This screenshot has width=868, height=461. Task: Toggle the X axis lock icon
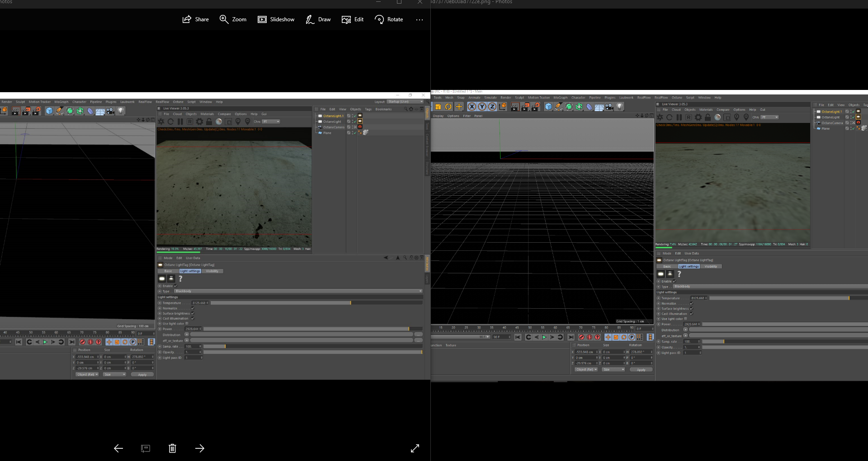coord(472,107)
